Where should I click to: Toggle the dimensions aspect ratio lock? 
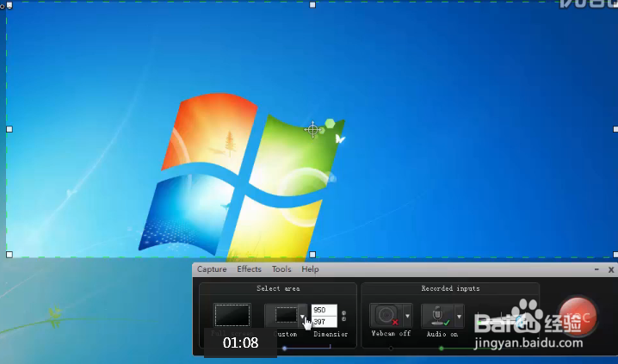click(x=343, y=316)
